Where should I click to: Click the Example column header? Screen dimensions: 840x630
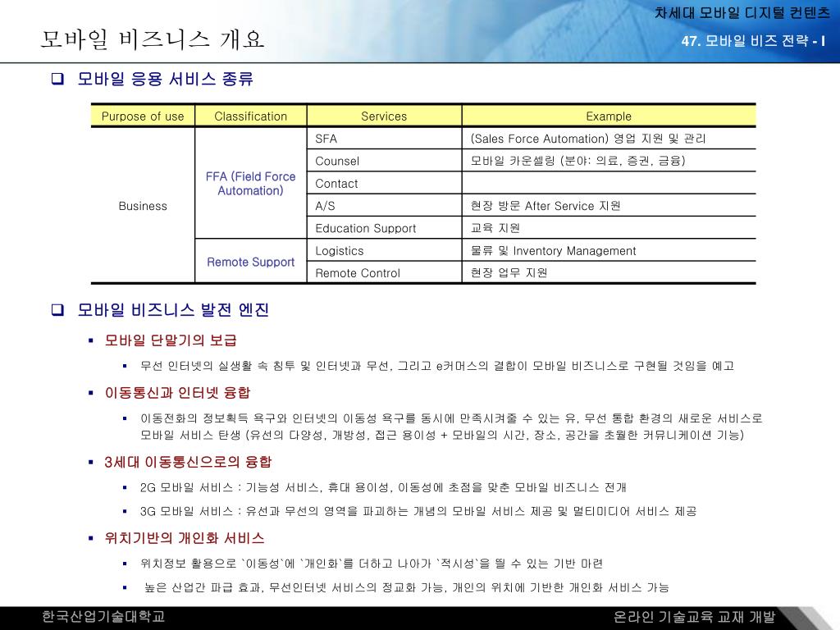(x=609, y=116)
